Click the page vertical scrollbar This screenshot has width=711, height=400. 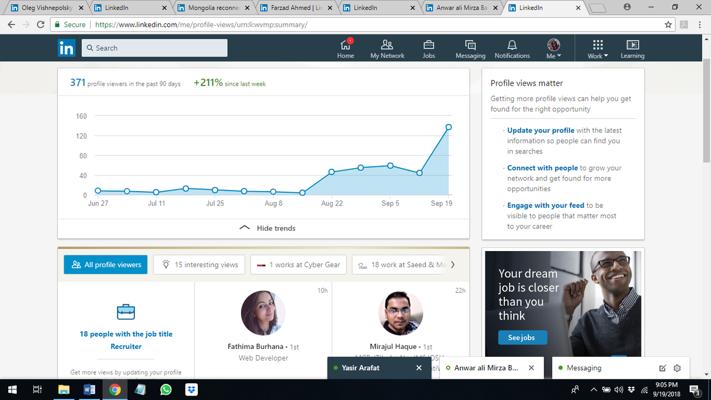tap(706, 111)
